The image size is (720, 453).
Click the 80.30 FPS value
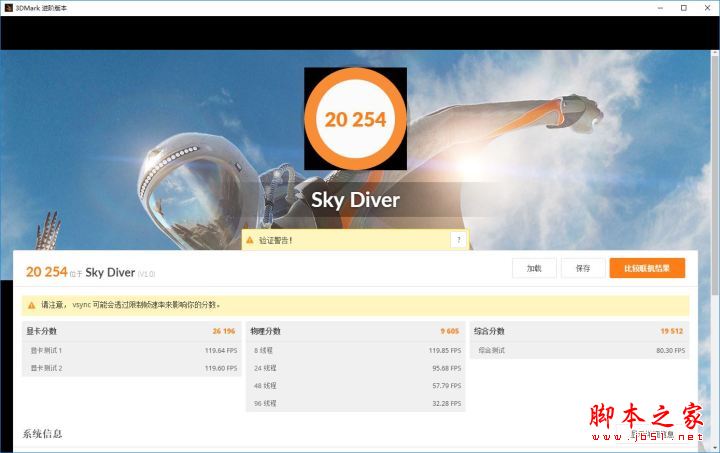[670, 350]
